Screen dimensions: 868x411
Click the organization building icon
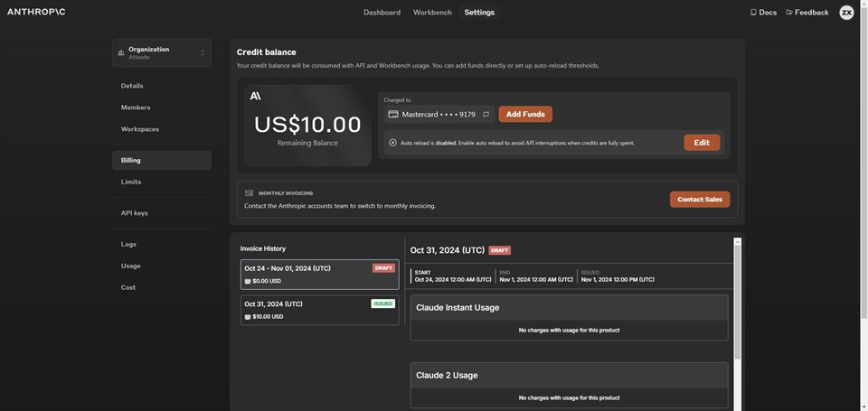click(121, 53)
